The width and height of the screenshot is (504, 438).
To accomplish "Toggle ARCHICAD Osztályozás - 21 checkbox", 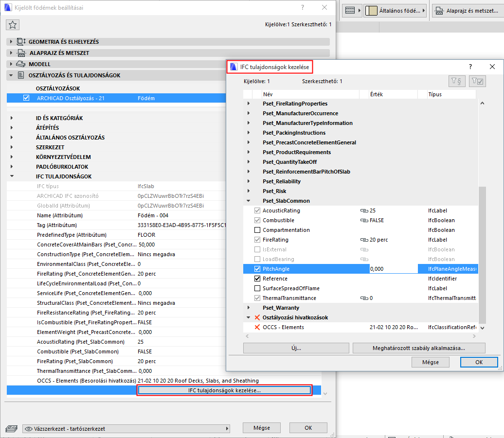I will point(26,98).
